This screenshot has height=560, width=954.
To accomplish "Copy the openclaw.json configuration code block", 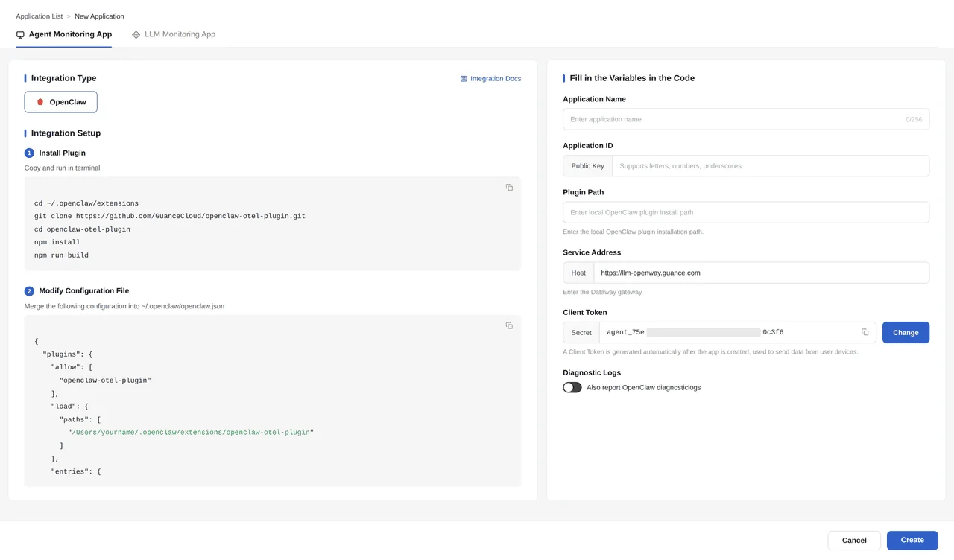I will [x=509, y=325].
